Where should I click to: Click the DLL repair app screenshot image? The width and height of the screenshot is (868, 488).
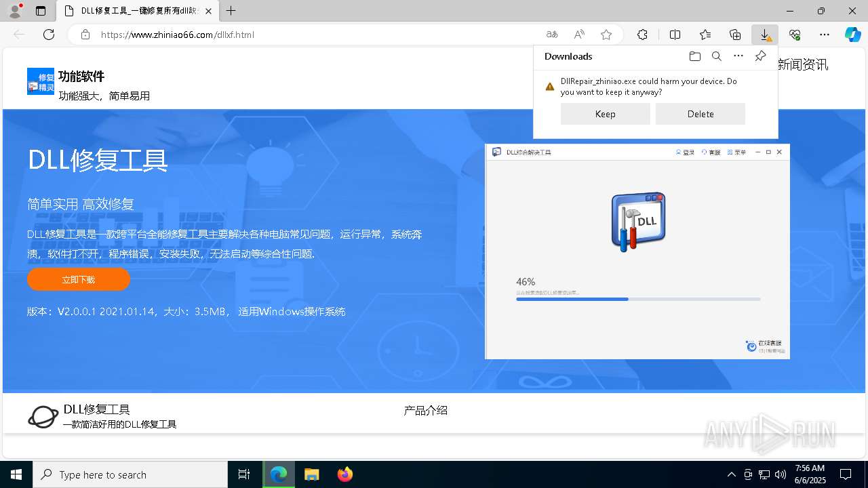point(637,251)
